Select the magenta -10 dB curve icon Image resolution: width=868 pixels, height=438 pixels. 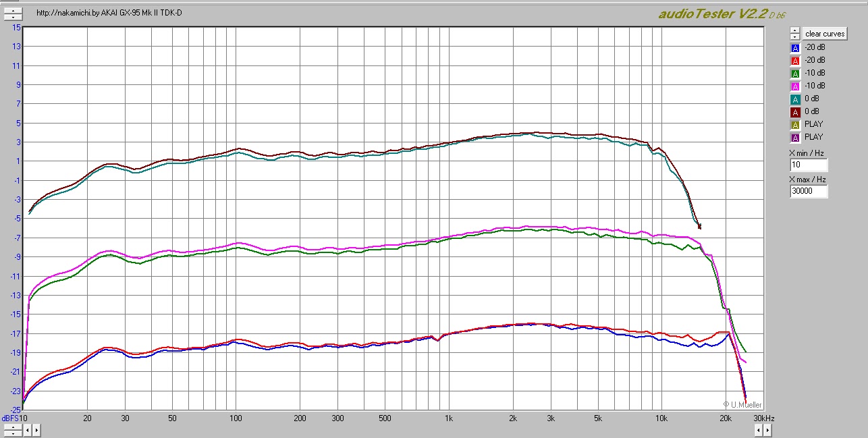point(794,86)
